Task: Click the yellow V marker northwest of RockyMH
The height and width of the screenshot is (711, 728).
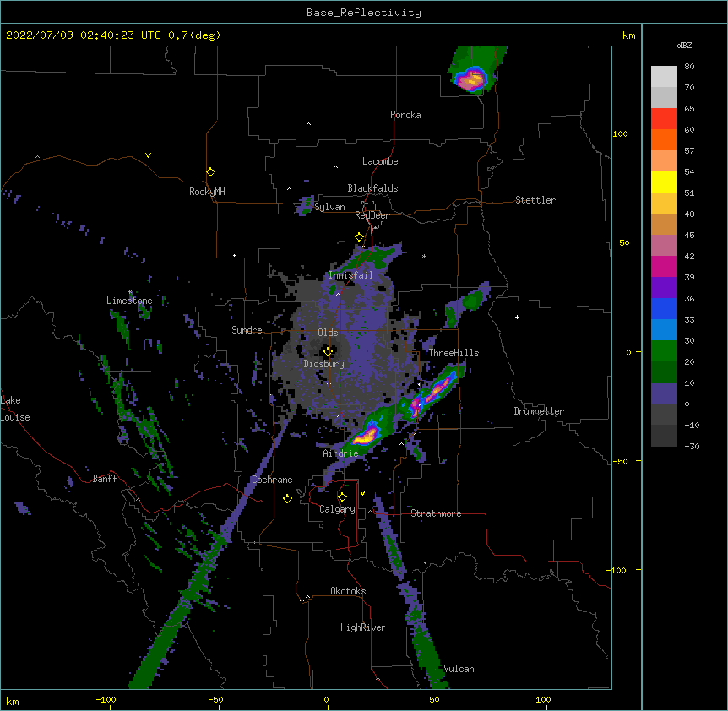Action: [148, 155]
